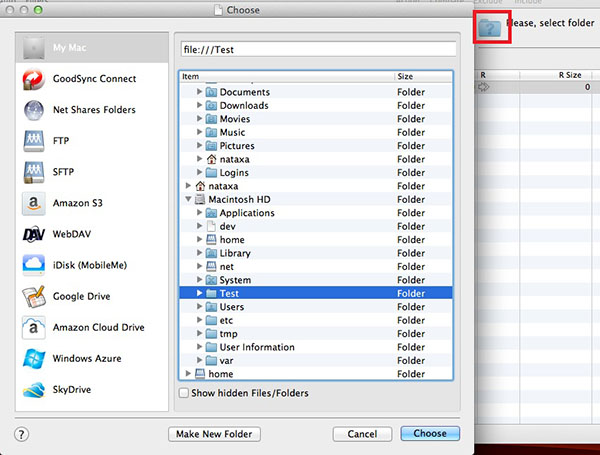Click the Applications folder icon

click(x=211, y=213)
